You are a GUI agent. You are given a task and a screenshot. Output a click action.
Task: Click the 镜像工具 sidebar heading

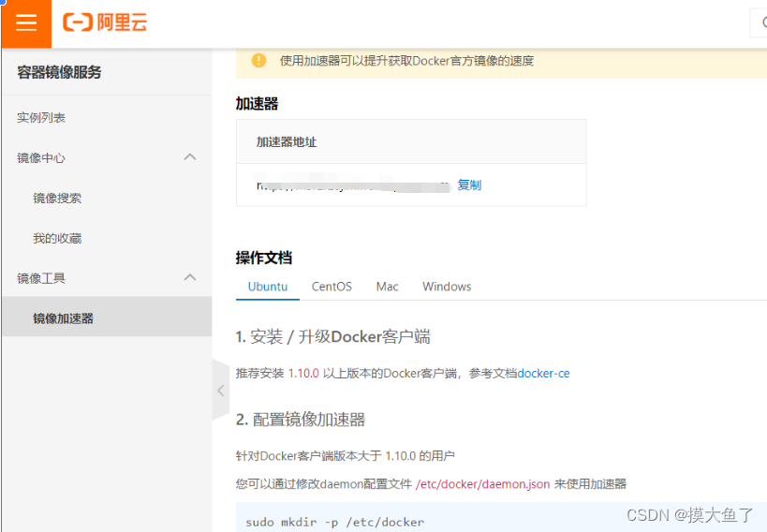coord(41,278)
